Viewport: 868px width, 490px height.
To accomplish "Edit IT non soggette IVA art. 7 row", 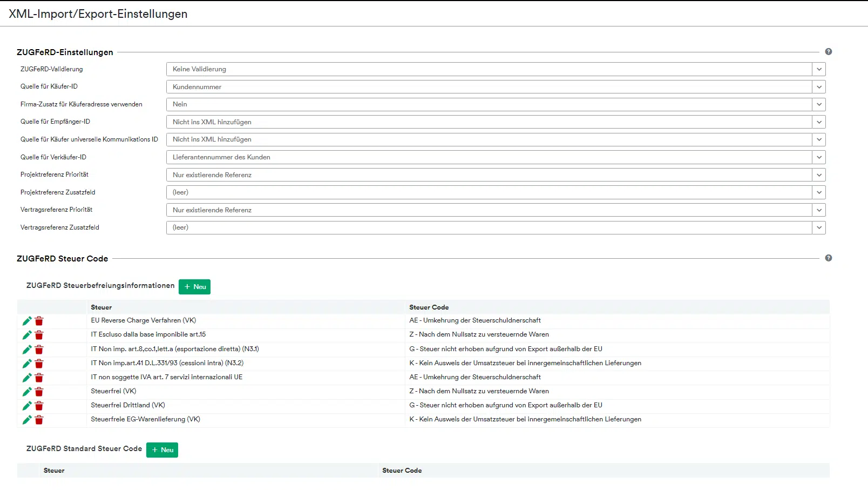I will point(27,378).
